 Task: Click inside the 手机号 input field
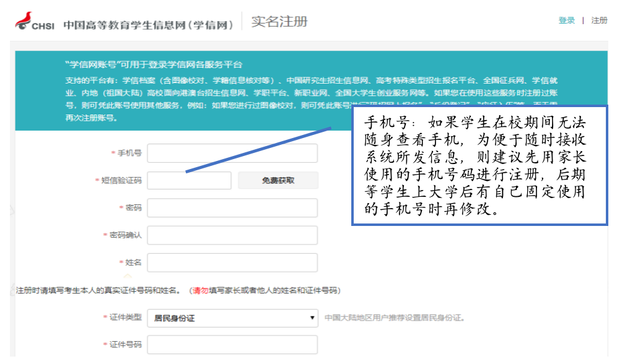pos(232,153)
